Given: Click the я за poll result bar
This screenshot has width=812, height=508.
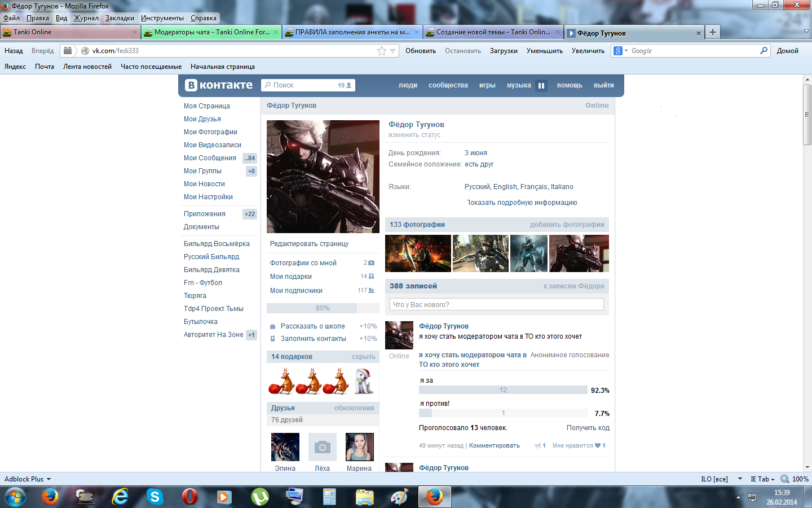Looking at the screenshot, I should [504, 390].
